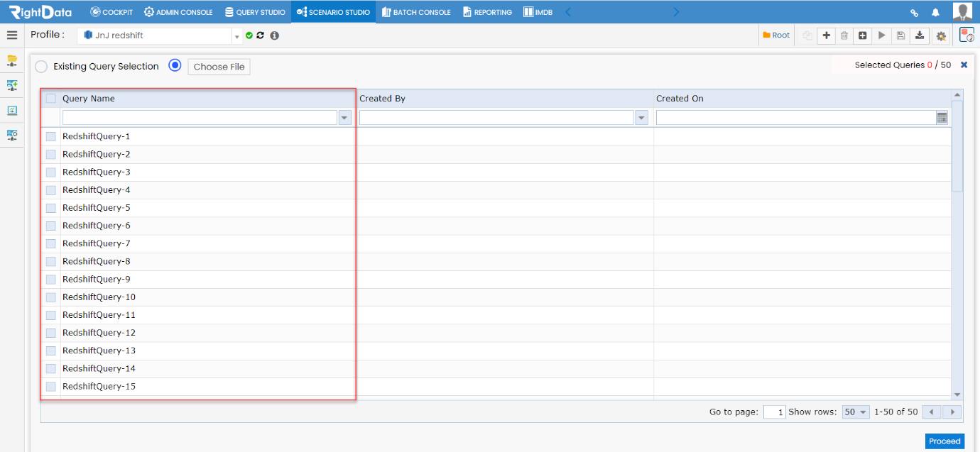The width and height of the screenshot is (980, 452).
Task: Expand the JnJ redshift profile dropdown
Action: point(236,35)
